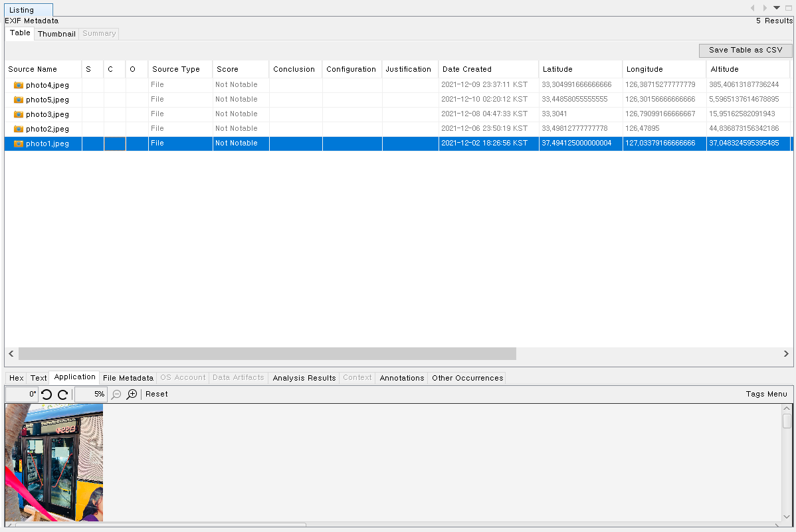Open the Analysis Results tab
The width and height of the screenshot is (796, 532).
pos(304,378)
